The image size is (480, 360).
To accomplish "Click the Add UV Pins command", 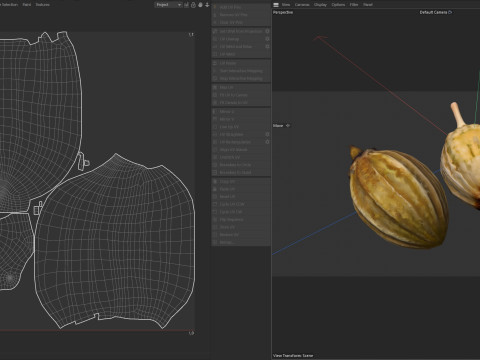I will pyautogui.click(x=241, y=7).
